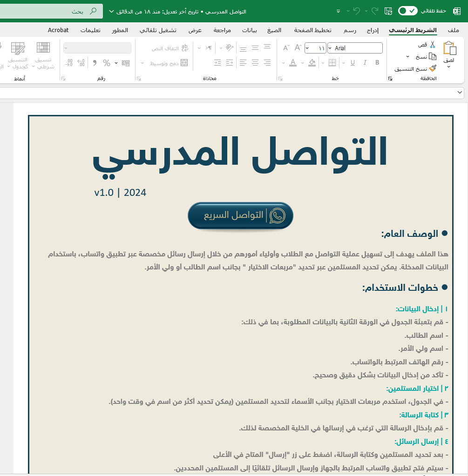This screenshot has height=476, width=468.
Task: Switch to the Acrobat tab
Action: click(58, 30)
